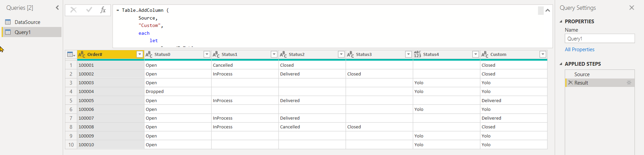Open the table menu icon in the grid corner
The image size is (644, 155).
(71, 55)
